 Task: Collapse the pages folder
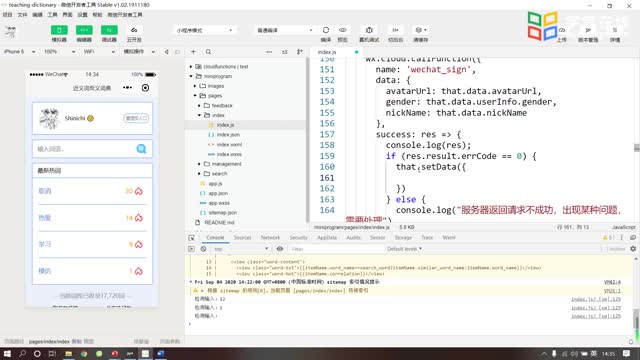195,96
